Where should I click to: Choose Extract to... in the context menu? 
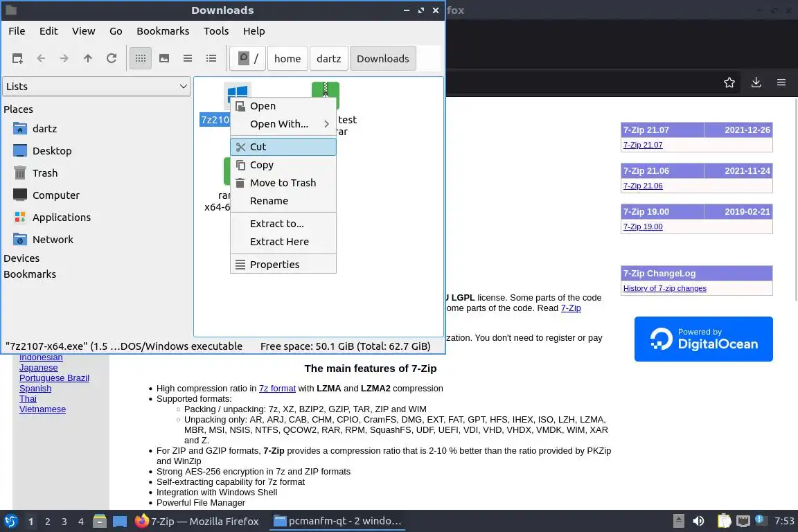coord(283,224)
